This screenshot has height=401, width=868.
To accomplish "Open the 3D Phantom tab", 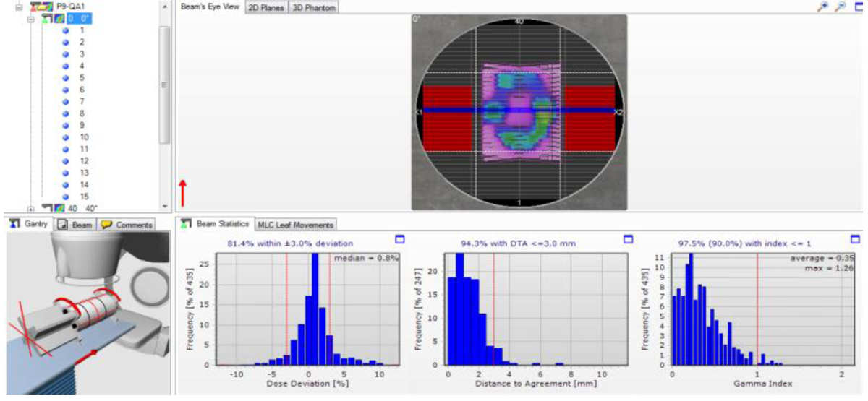I will tap(313, 7).
